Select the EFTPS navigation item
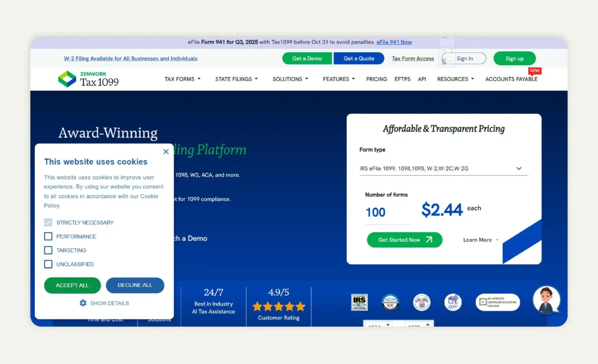The height and width of the screenshot is (364, 598). (402, 79)
